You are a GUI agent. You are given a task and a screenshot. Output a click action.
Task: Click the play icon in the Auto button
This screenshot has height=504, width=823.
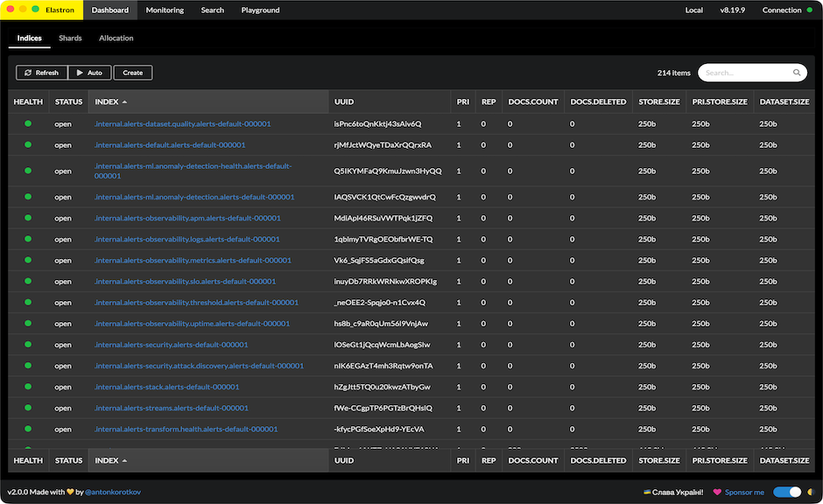click(80, 73)
